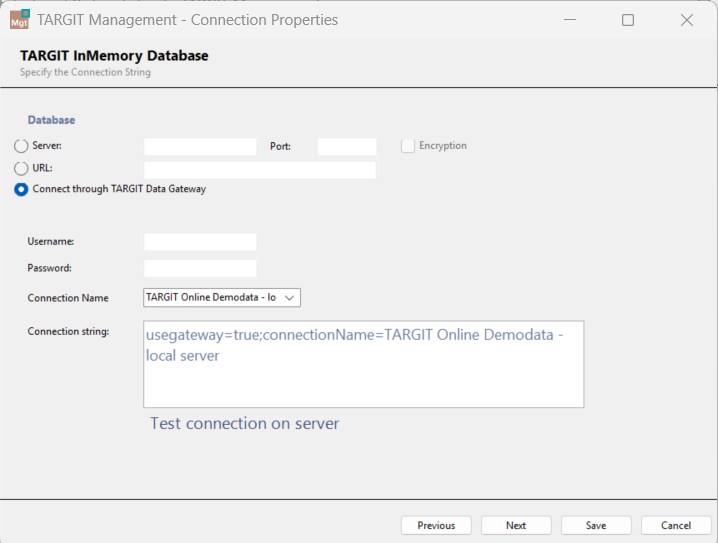
Task: Maximize the Connection Properties window
Action: pyautogui.click(x=628, y=20)
